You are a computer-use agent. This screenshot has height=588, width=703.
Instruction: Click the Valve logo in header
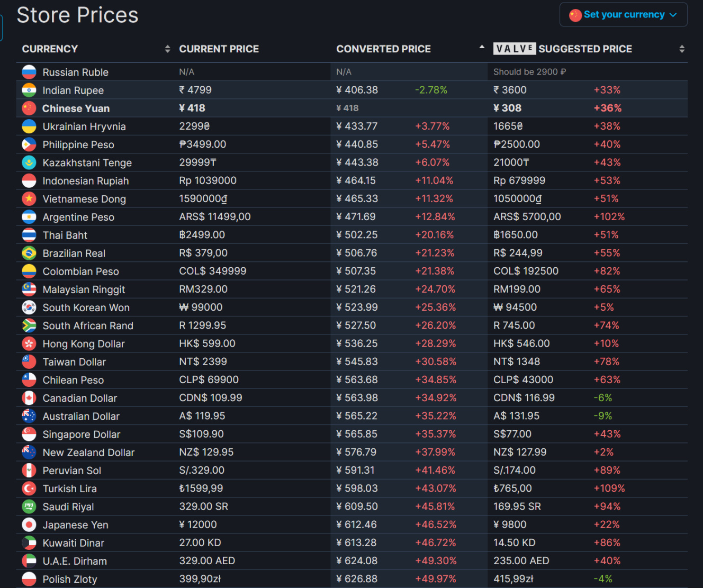click(x=515, y=49)
